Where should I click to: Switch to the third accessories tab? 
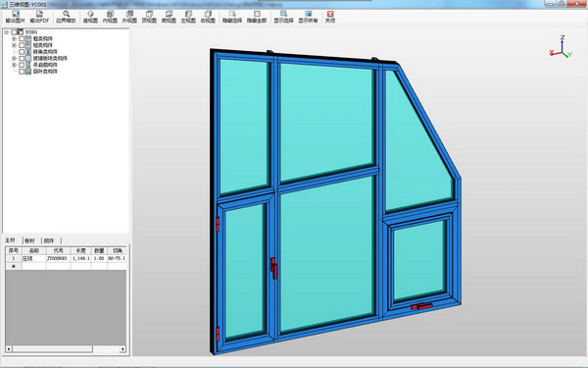[x=49, y=240]
